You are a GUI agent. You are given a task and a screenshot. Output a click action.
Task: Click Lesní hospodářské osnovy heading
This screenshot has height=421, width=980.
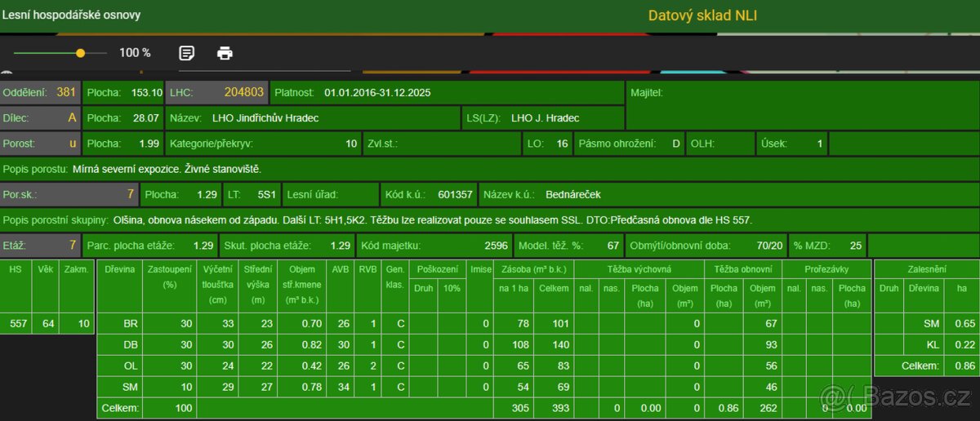pyautogui.click(x=70, y=16)
